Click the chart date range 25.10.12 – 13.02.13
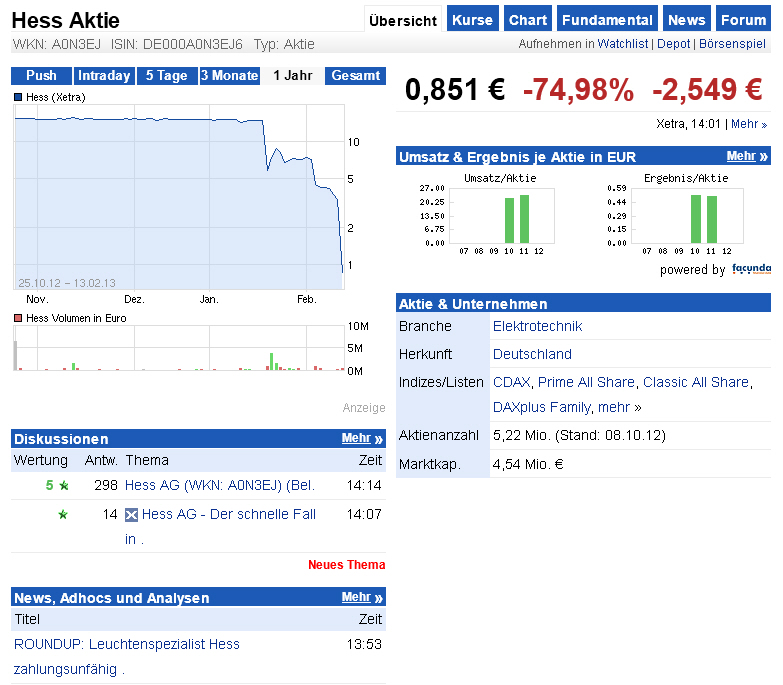 [67, 283]
